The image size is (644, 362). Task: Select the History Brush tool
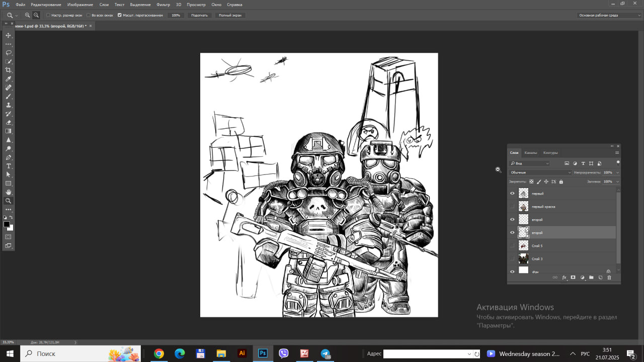click(x=8, y=114)
